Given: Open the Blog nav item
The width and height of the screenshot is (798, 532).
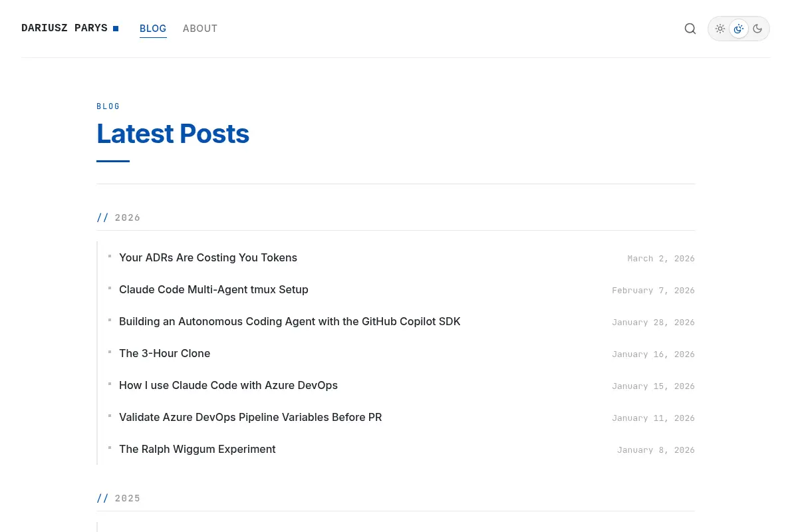Looking at the screenshot, I should pyautogui.click(x=153, y=29).
